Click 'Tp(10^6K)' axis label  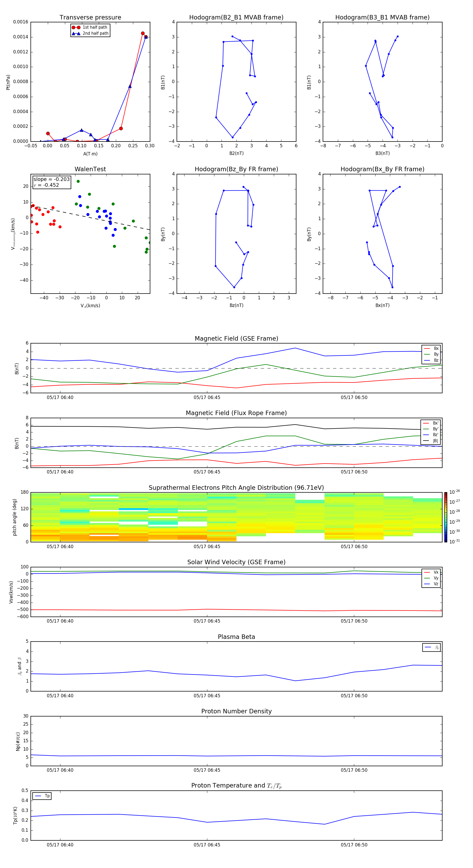(x=15, y=815)
